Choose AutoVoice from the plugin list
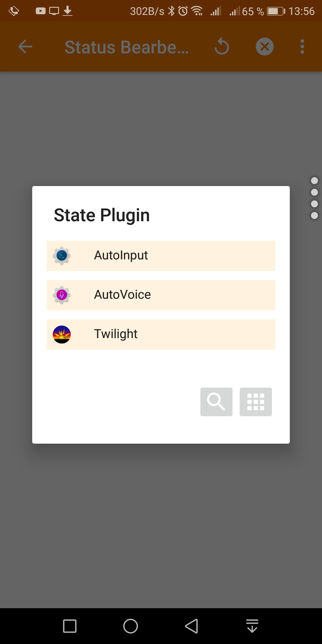The height and width of the screenshot is (644, 322). click(x=161, y=295)
